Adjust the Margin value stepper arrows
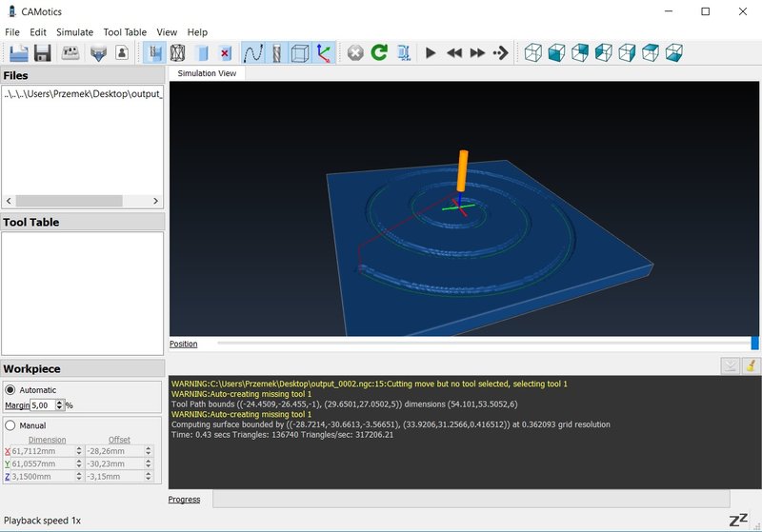 tap(60, 404)
